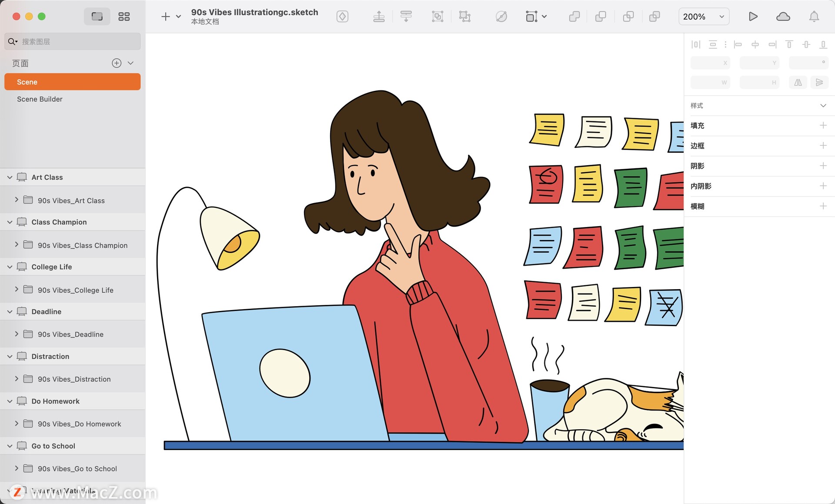Open the Insert plus dropdown arrow
This screenshot has width=835, height=504.
pyautogui.click(x=178, y=17)
